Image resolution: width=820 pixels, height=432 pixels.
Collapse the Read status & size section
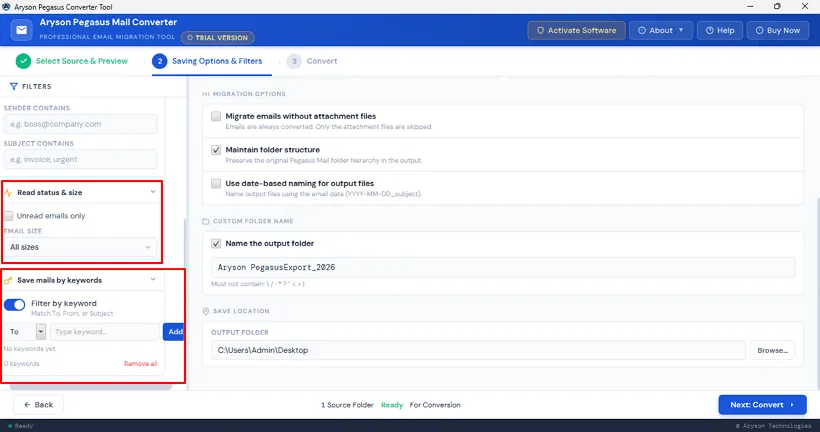click(x=153, y=192)
